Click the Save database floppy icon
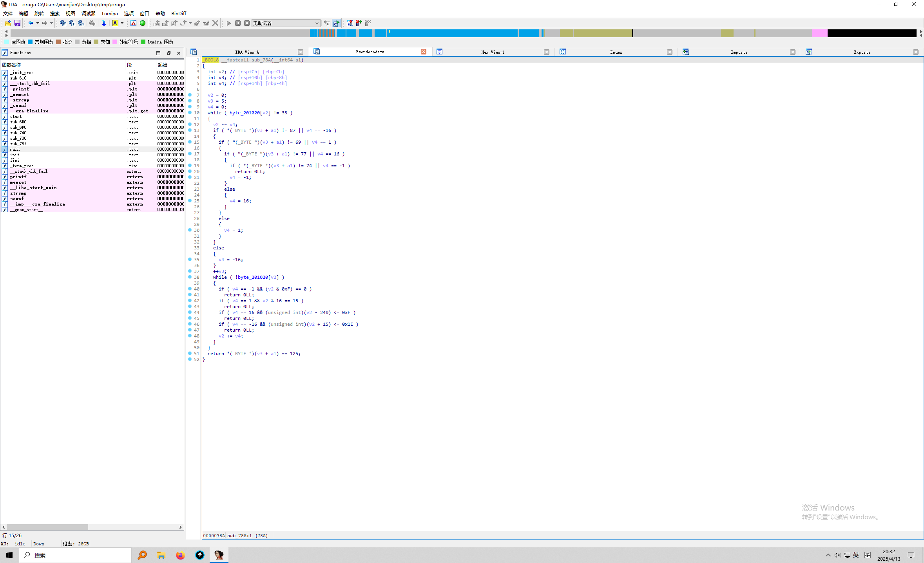This screenshot has height=563, width=924. 17,23
